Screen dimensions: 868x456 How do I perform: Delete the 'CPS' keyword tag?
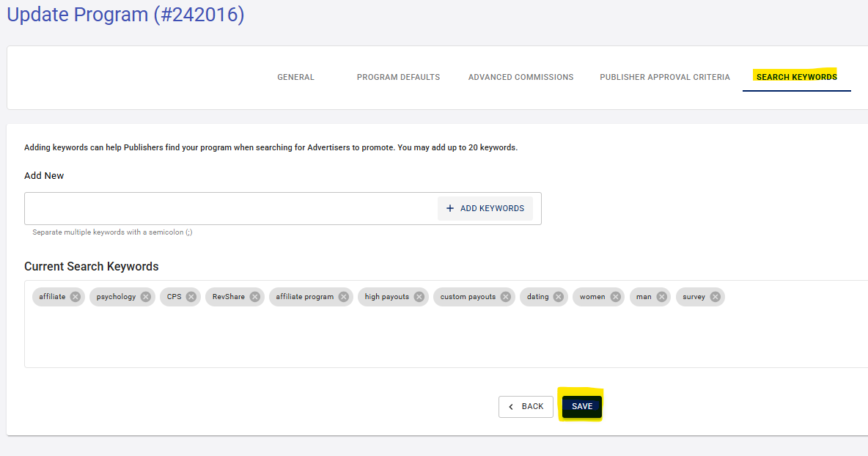191,297
